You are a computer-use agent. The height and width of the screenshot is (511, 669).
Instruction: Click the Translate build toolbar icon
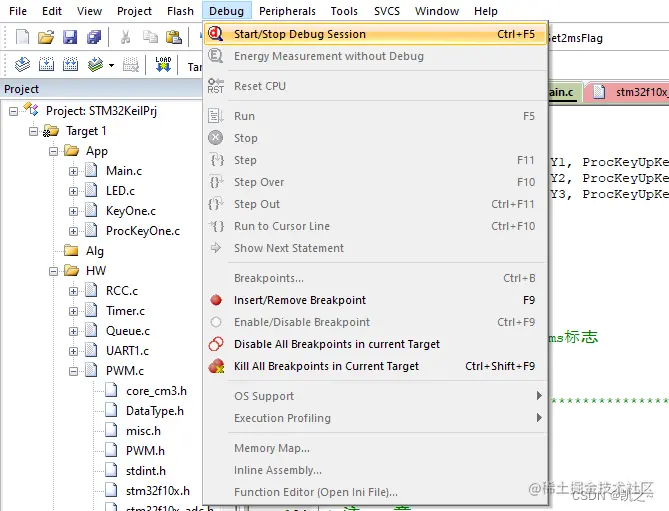[x=22, y=65]
